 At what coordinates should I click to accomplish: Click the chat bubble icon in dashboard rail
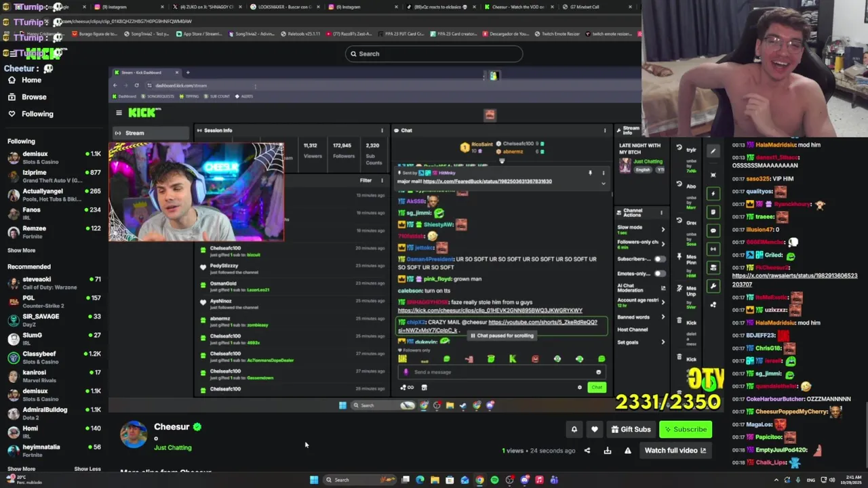(713, 230)
